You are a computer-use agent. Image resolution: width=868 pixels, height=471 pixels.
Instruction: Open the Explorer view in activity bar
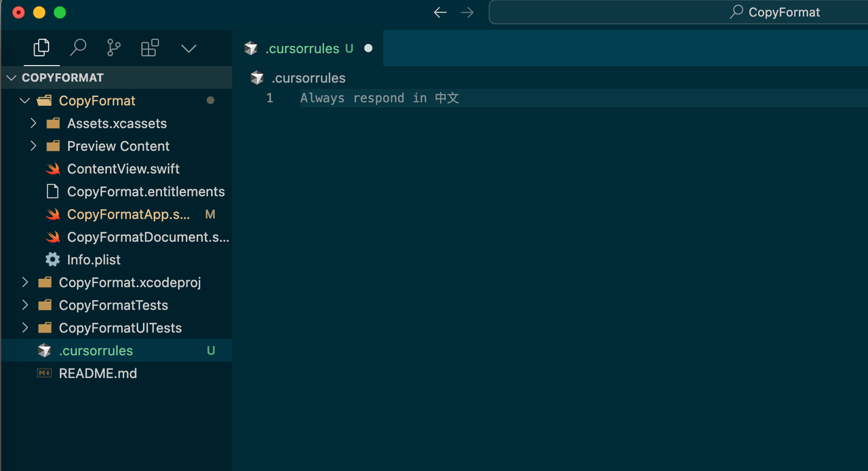(41, 48)
